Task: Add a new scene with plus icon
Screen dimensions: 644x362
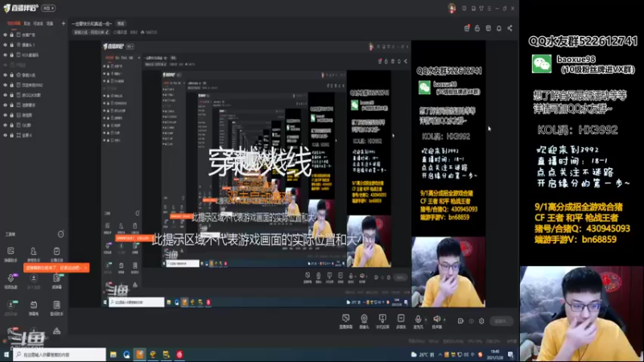Action: click(64, 24)
